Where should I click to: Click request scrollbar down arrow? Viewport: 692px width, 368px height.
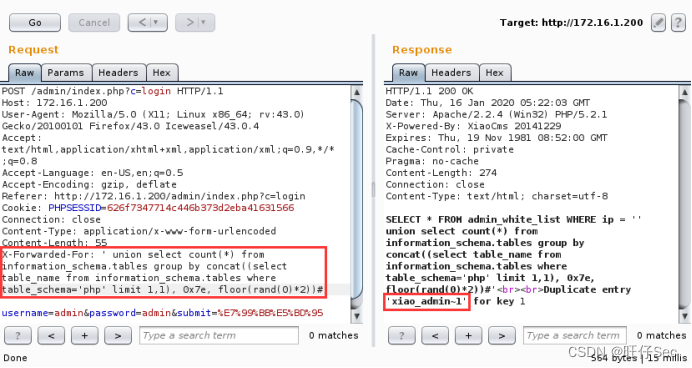357,316
